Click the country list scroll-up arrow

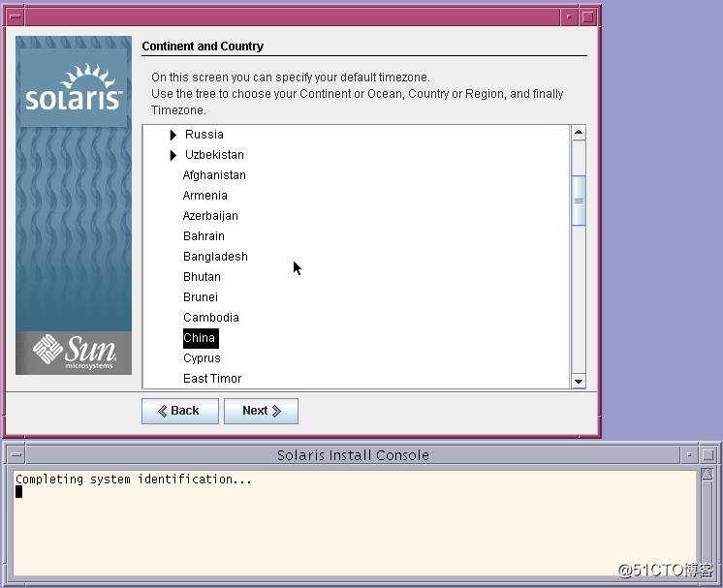[x=579, y=133]
